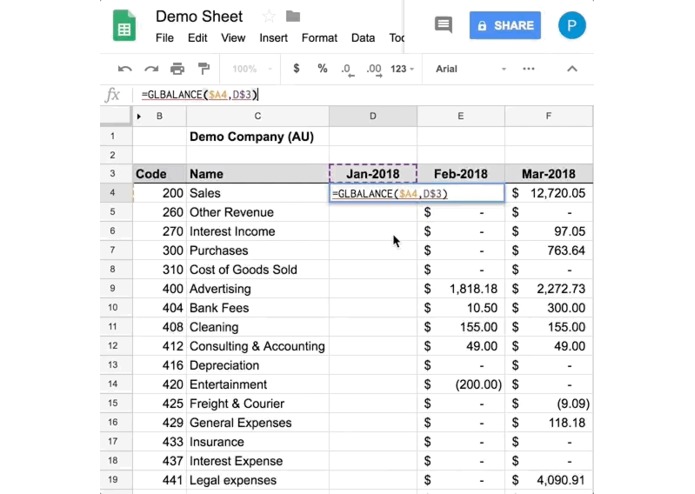Screen dimensions: 695x494
Task: Open the 123 number format dropdown
Action: (x=402, y=69)
